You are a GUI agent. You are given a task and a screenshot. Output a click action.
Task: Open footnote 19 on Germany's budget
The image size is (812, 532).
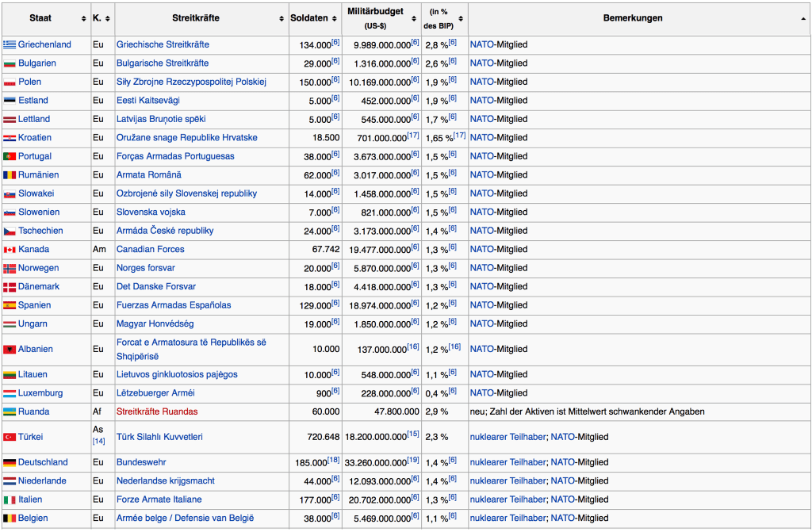(414, 459)
